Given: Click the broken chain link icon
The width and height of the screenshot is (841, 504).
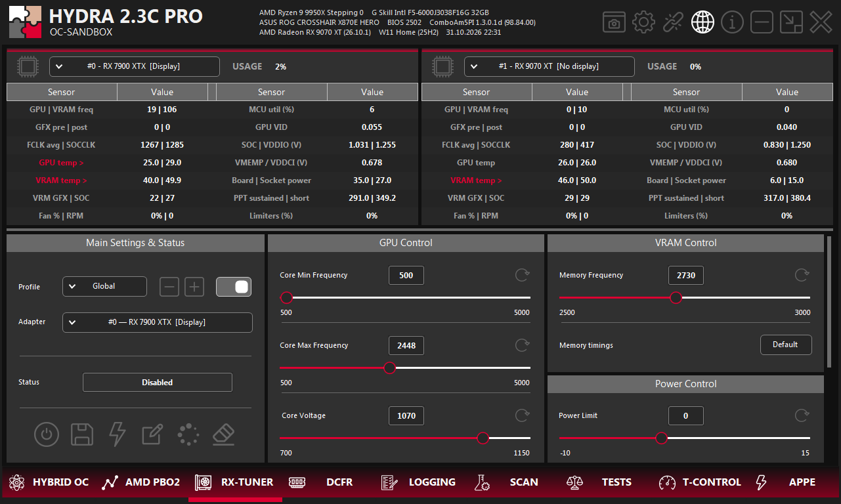Looking at the screenshot, I should [673, 22].
